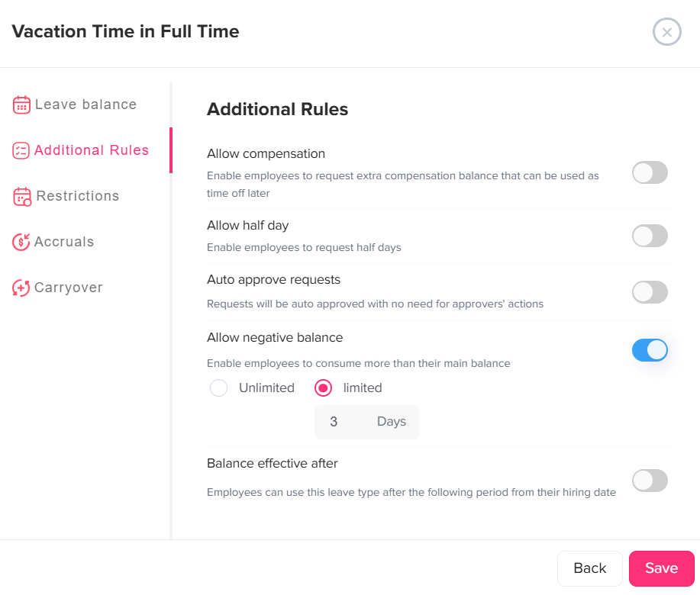This screenshot has width=700, height=595.
Task: Select the limited radio option
Action: tap(324, 388)
